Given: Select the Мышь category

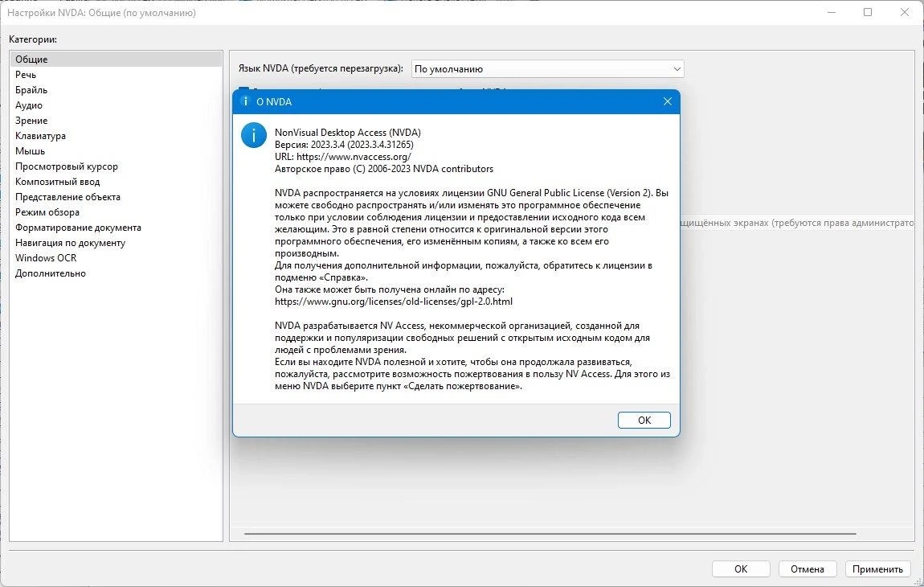Looking at the screenshot, I should tap(116, 151).
